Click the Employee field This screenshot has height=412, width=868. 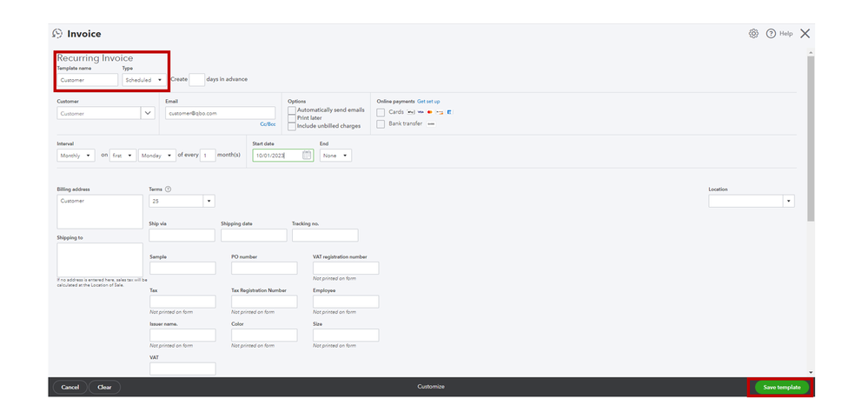click(346, 302)
